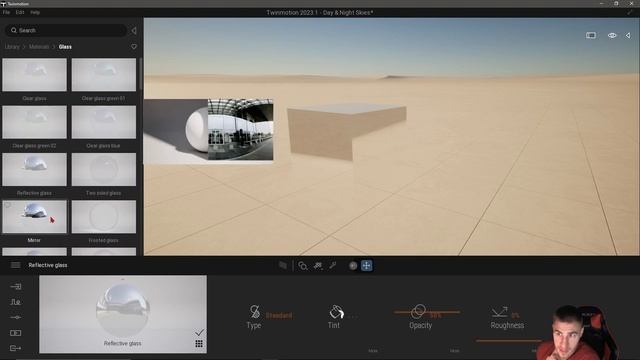Click 'Reflective glass' title in dock header
Screen dimensions: 640x360
[x=48, y=265]
